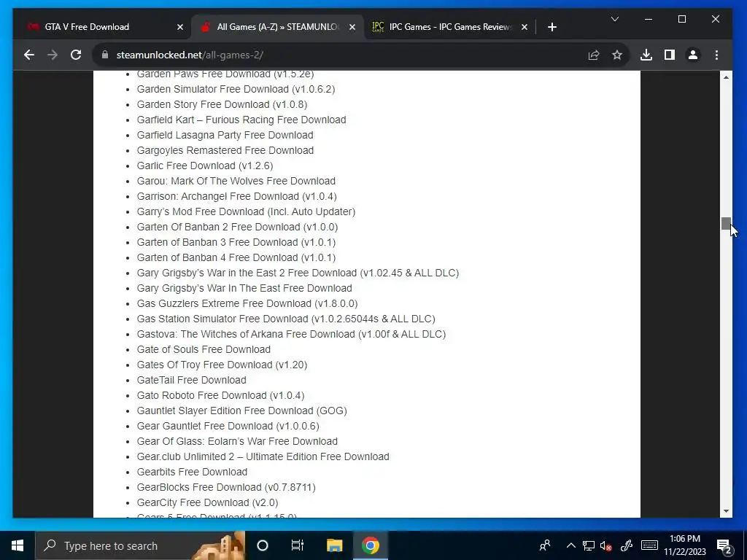Open Garfield Lasagna Party link

click(x=225, y=135)
